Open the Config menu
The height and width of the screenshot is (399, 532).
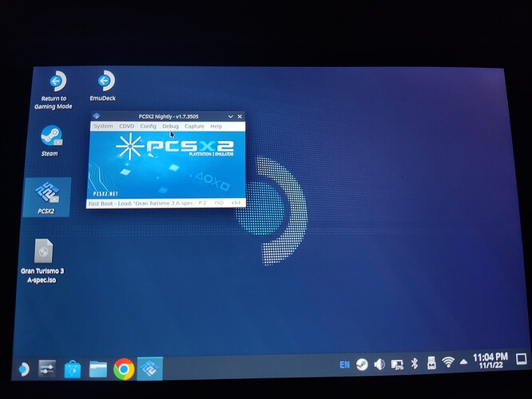pyautogui.click(x=149, y=126)
